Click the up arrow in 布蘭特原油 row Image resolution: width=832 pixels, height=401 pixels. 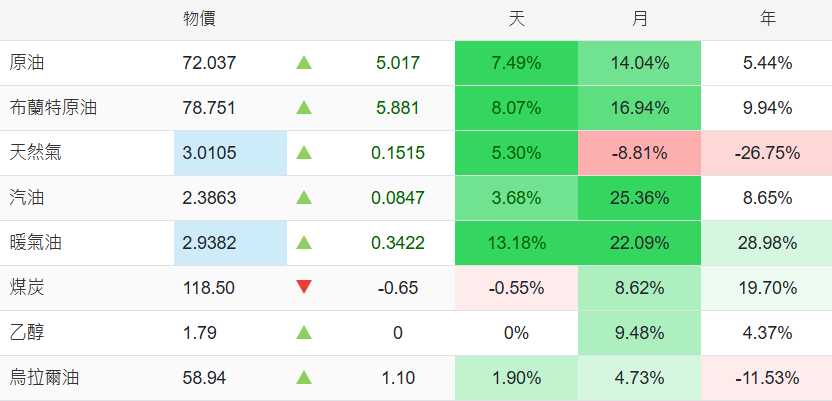pos(304,108)
